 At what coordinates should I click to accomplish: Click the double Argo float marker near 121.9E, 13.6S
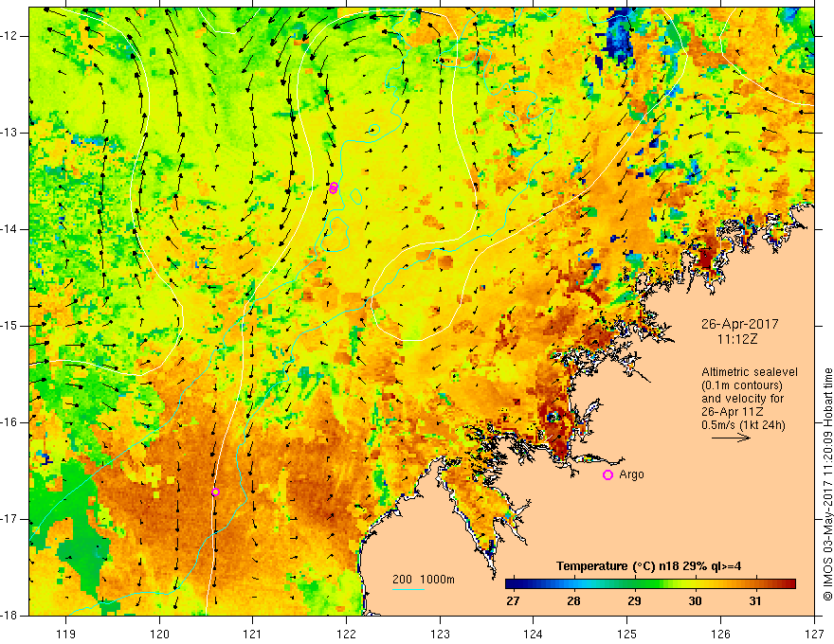[334, 188]
